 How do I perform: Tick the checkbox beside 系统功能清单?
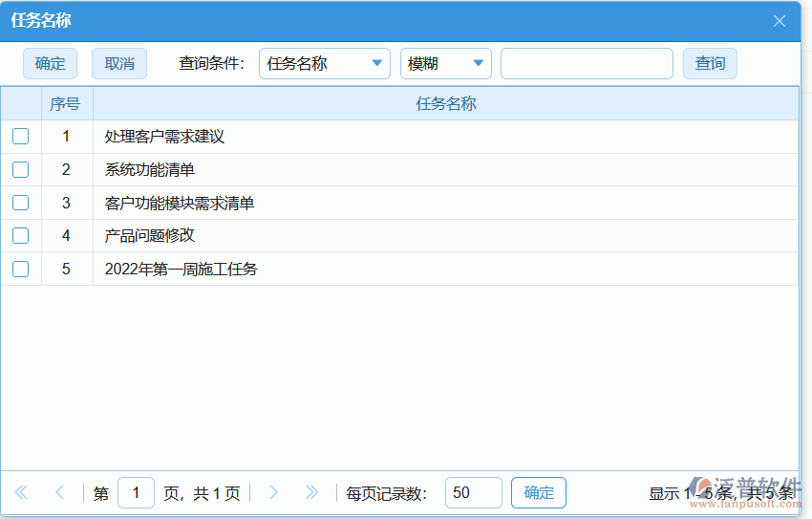(x=20, y=170)
